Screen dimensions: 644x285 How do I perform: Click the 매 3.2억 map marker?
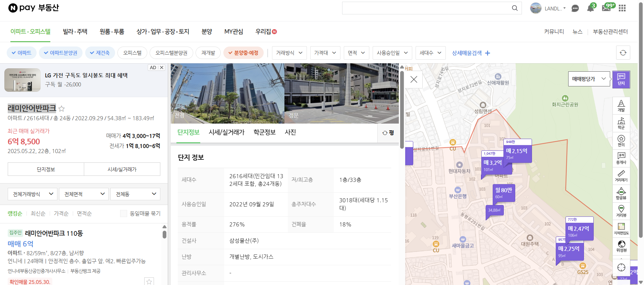tap(492, 163)
